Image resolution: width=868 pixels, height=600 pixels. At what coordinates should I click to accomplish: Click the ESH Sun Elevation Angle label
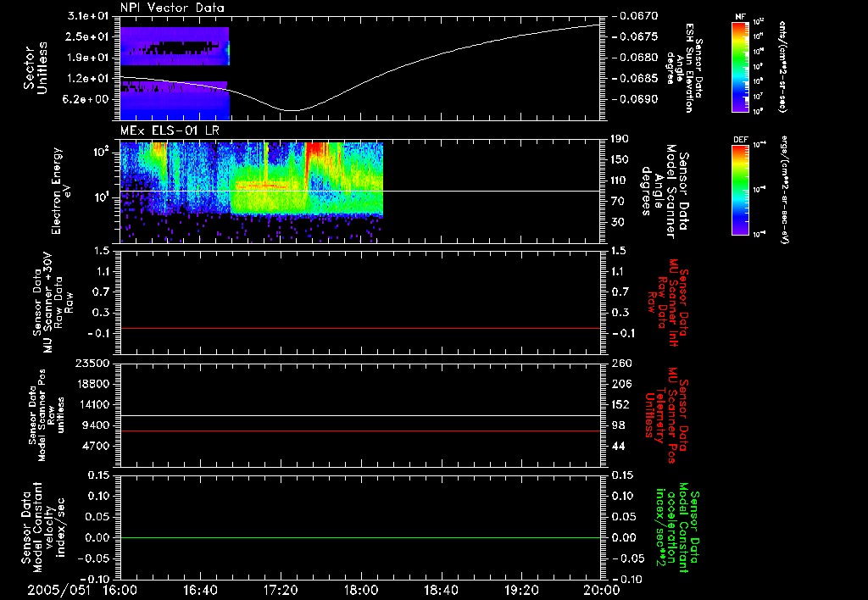point(685,68)
